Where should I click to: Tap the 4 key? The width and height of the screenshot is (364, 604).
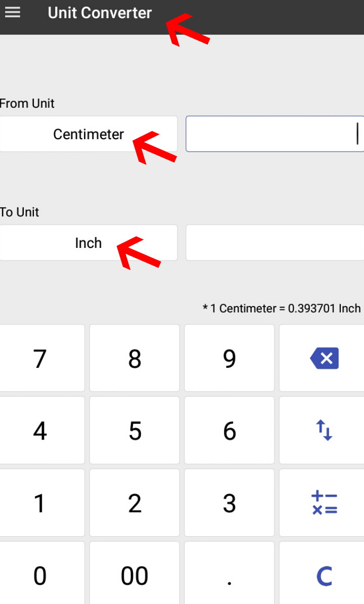40,430
